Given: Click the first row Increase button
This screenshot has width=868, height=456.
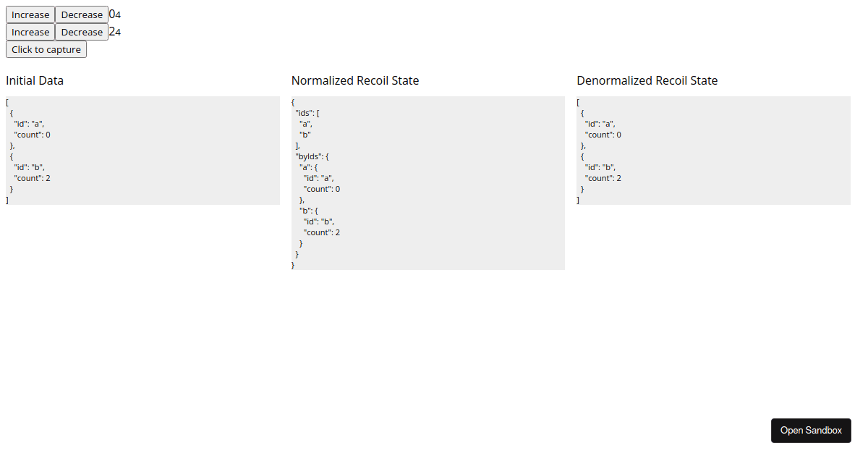Looking at the screenshot, I should tap(30, 14).
